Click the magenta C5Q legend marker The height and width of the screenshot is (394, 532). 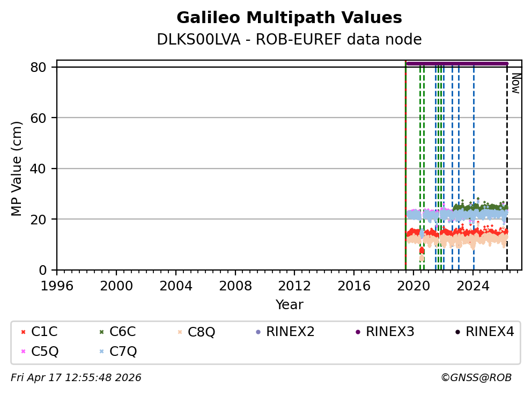pos(23,352)
